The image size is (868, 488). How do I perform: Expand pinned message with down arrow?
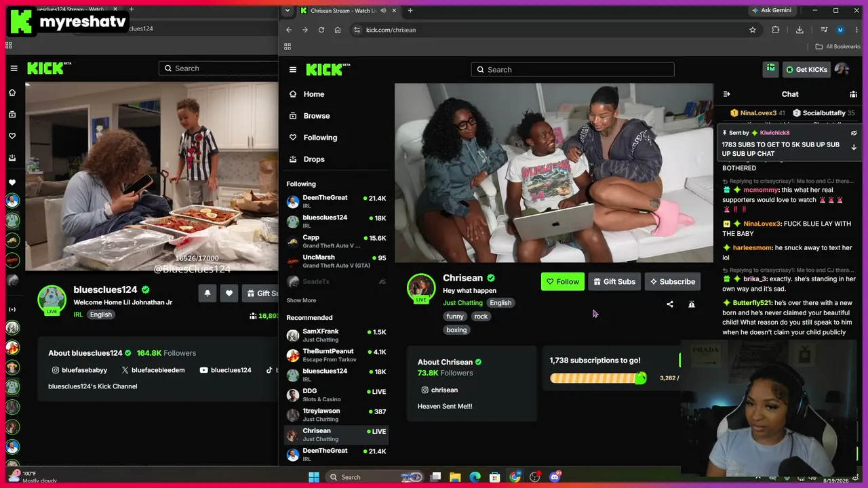pos(854,147)
